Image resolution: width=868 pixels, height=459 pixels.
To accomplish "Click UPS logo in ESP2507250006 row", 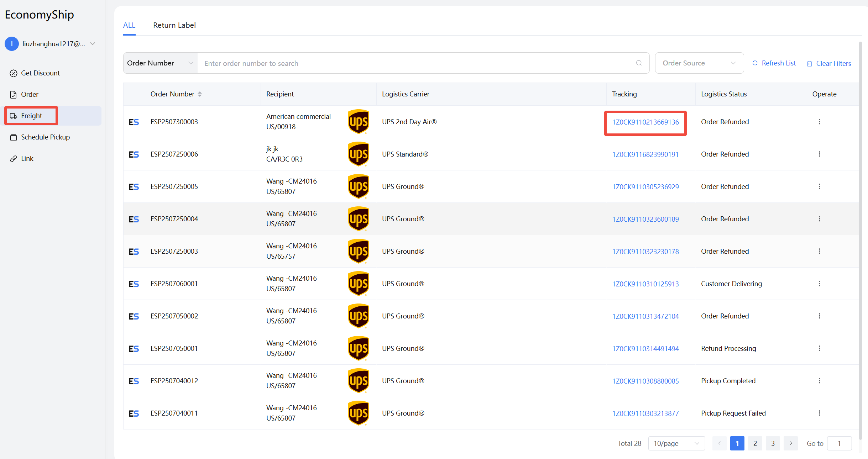I will 358,154.
